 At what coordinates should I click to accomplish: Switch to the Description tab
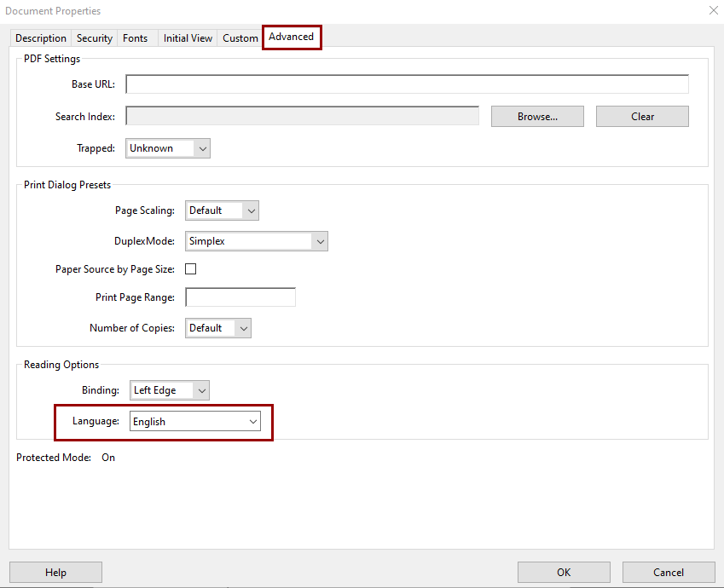41,38
